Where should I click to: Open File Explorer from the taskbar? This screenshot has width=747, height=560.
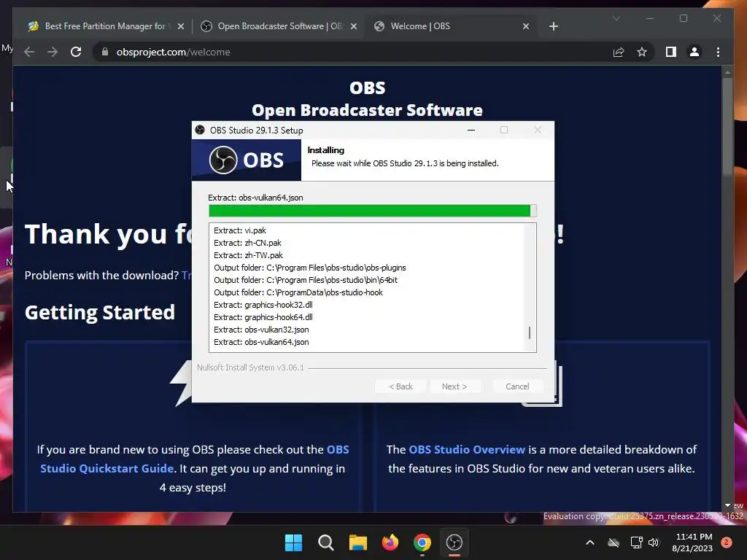click(x=357, y=542)
